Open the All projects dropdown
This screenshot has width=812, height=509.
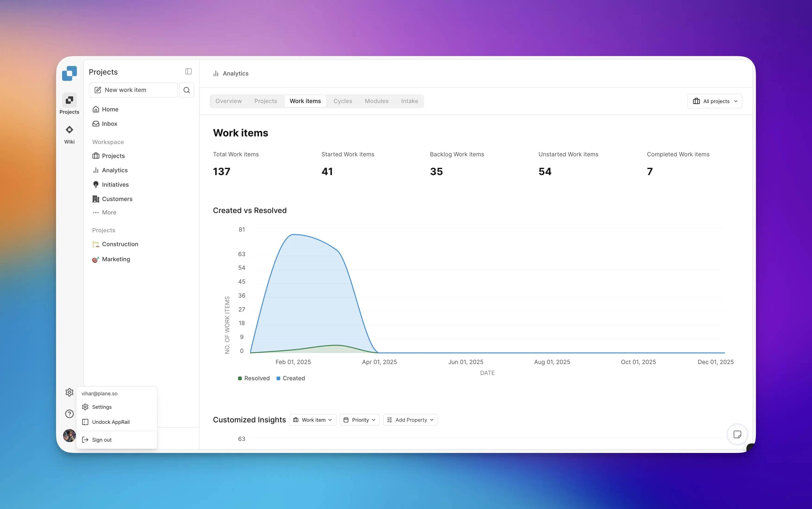[714, 101]
